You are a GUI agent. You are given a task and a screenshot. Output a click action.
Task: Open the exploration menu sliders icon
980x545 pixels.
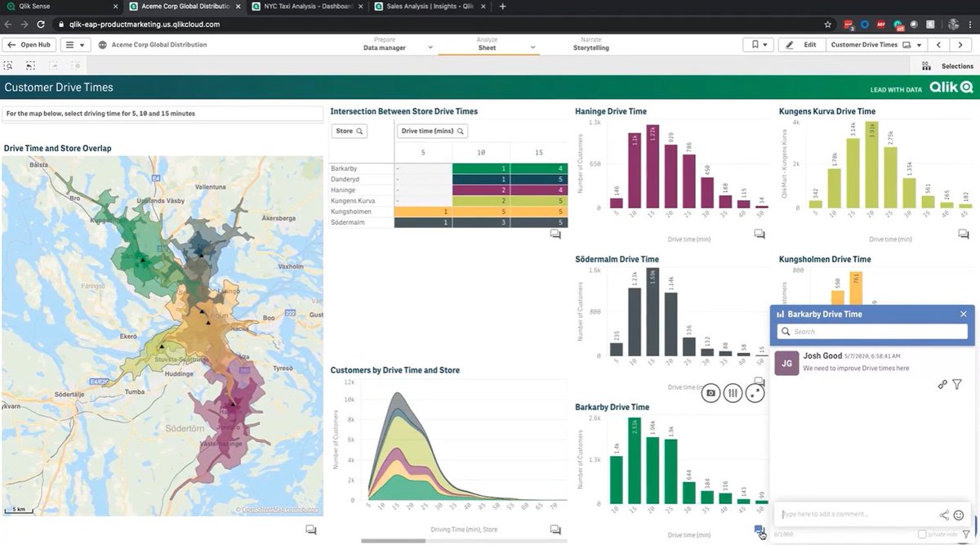[733, 393]
